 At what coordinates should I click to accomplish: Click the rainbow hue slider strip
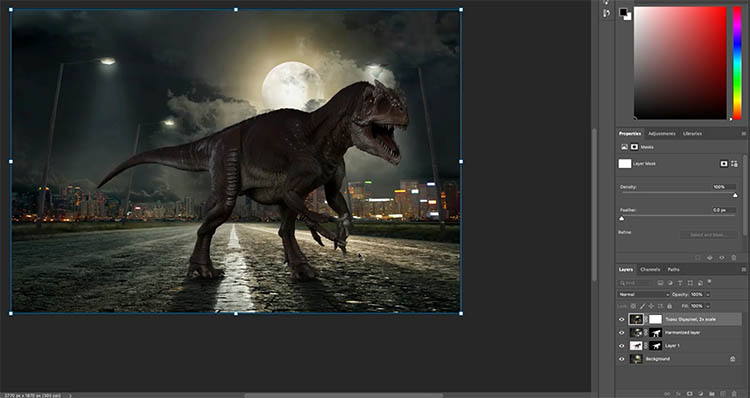[737, 63]
